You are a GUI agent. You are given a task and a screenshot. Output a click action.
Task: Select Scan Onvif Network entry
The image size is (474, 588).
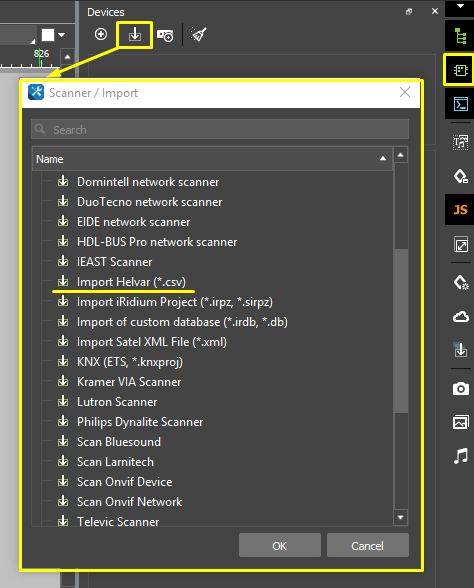point(129,502)
